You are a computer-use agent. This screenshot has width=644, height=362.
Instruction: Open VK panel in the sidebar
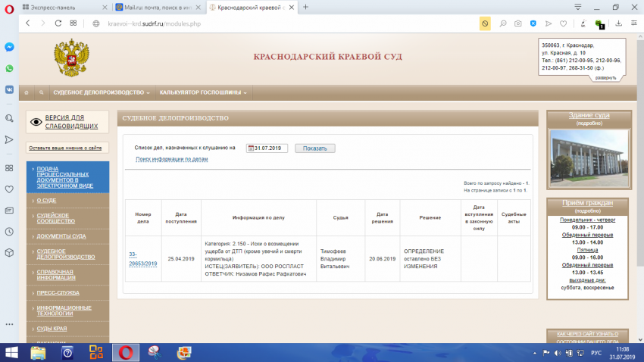click(9, 89)
